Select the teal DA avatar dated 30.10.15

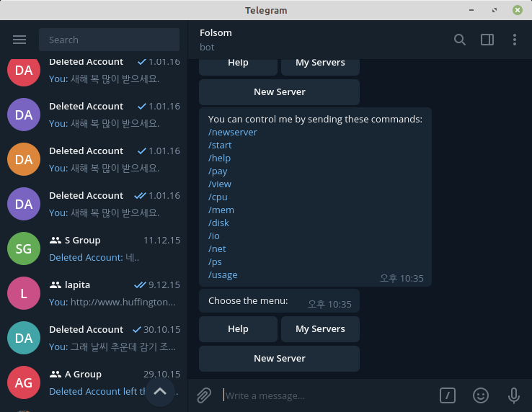24,338
